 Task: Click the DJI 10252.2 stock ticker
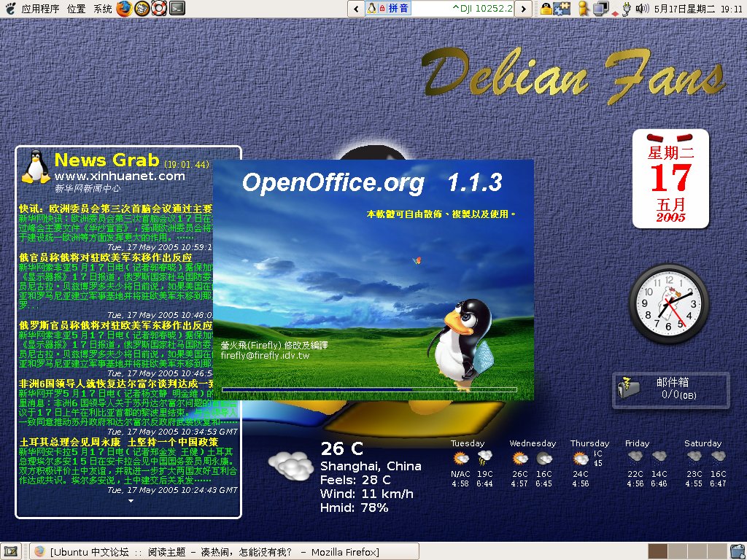[482, 8]
